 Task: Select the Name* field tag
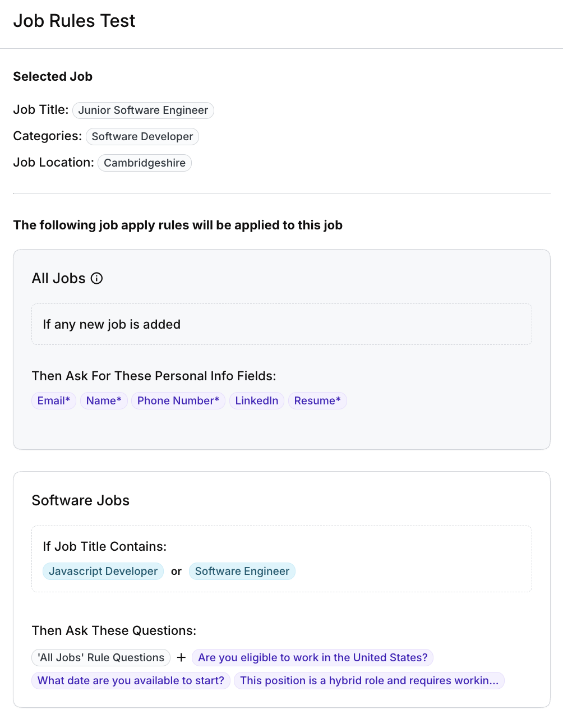pos(104,401)
